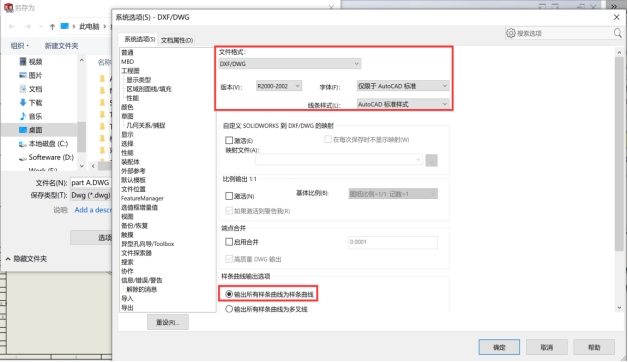
Task: Click the Save As sidebar scrollbar
Action: click(81, 137)
